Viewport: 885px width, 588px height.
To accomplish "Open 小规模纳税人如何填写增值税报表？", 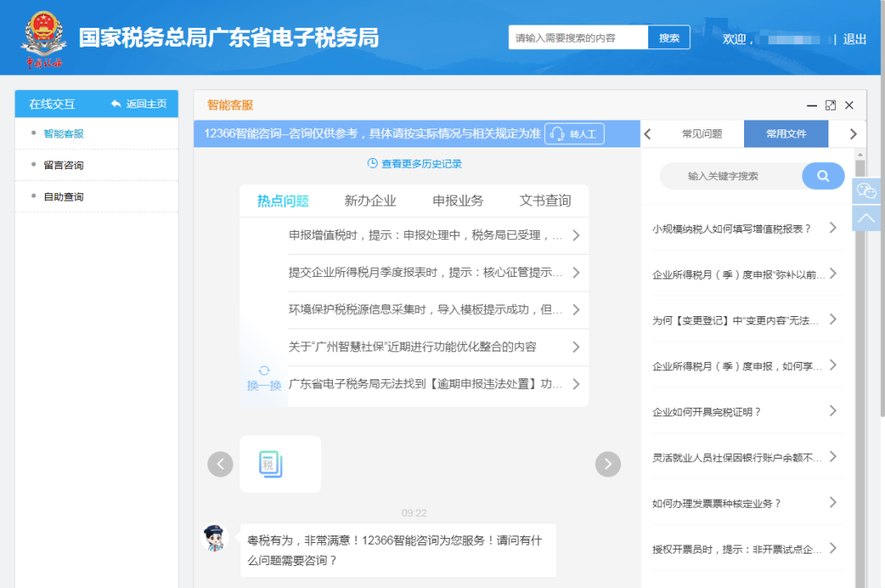I will [732, 228].
